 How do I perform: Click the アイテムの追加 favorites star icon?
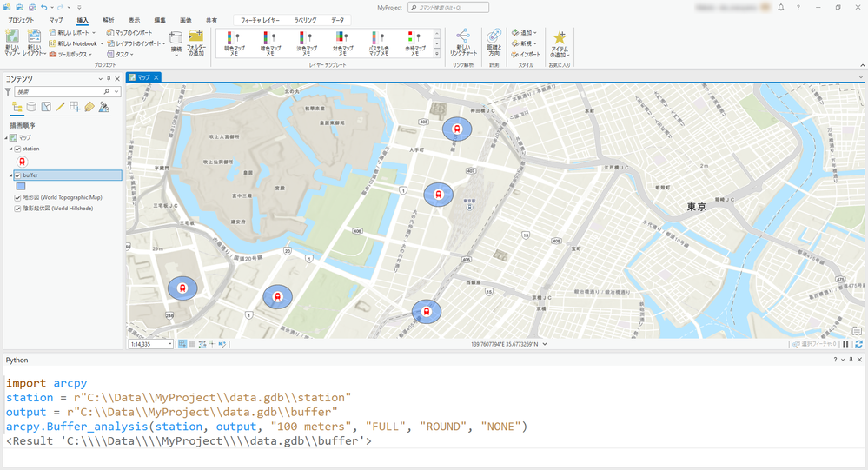click(x=560, y=37)
